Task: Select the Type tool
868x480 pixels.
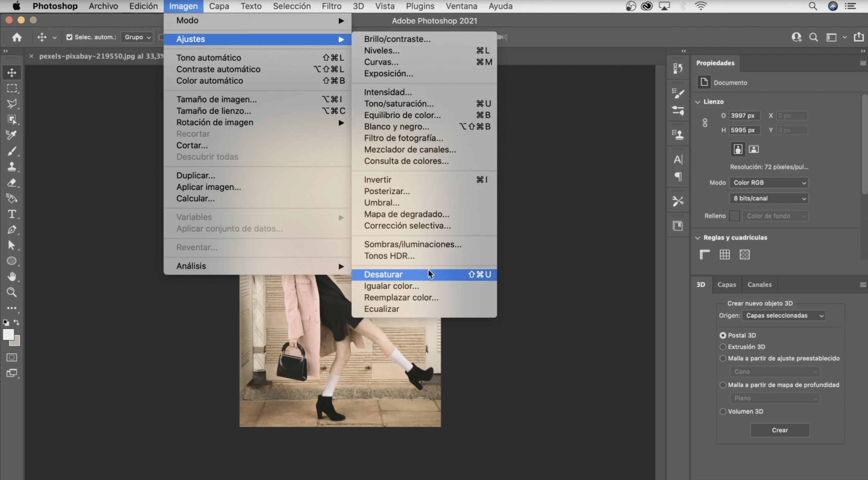Action: (12, 214)
